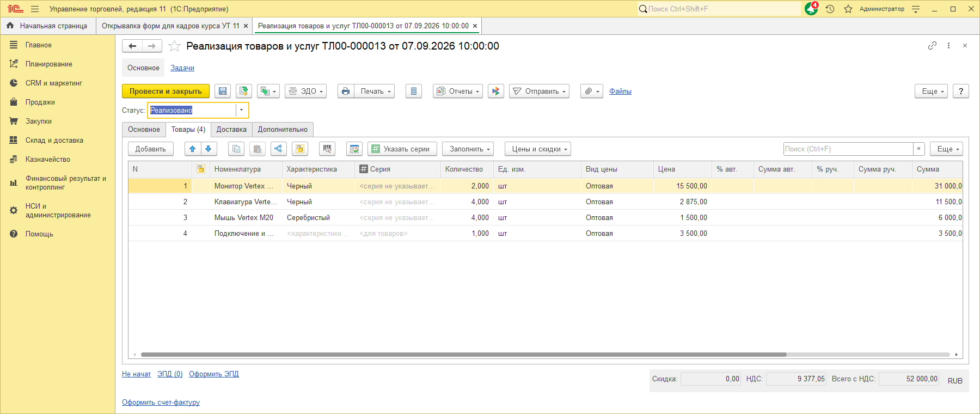Move the row down with the blue arrow

[x=209, y=149]
